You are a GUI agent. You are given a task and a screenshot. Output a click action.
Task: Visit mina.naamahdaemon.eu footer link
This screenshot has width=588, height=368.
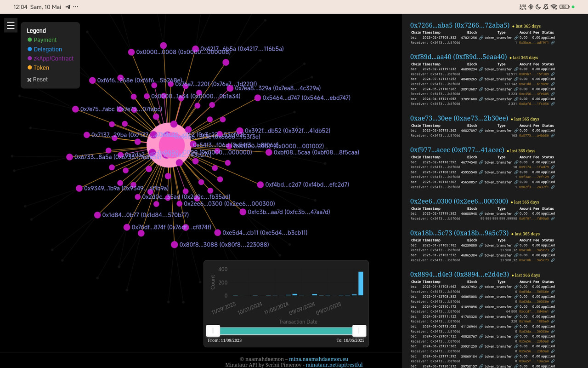tap(318, 359)
